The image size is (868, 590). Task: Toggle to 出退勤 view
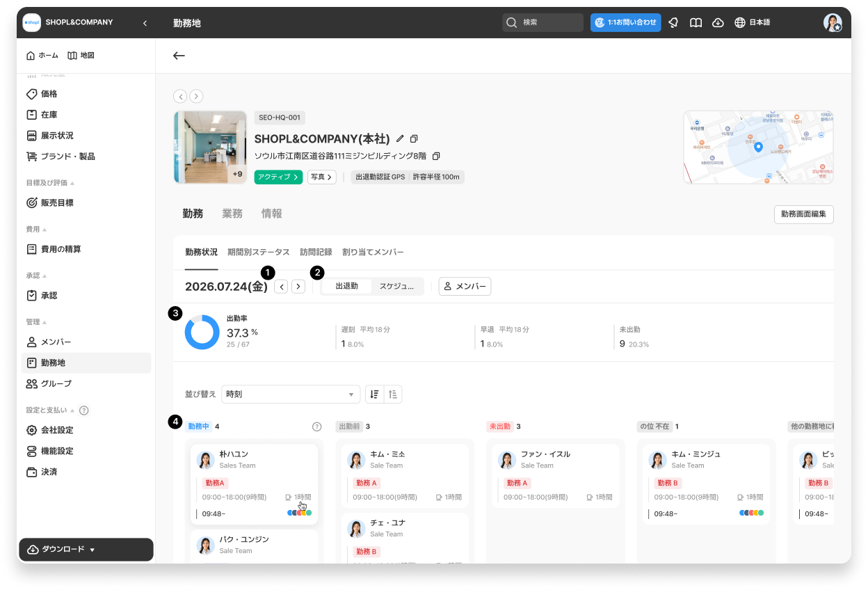[x=347, y=286]
